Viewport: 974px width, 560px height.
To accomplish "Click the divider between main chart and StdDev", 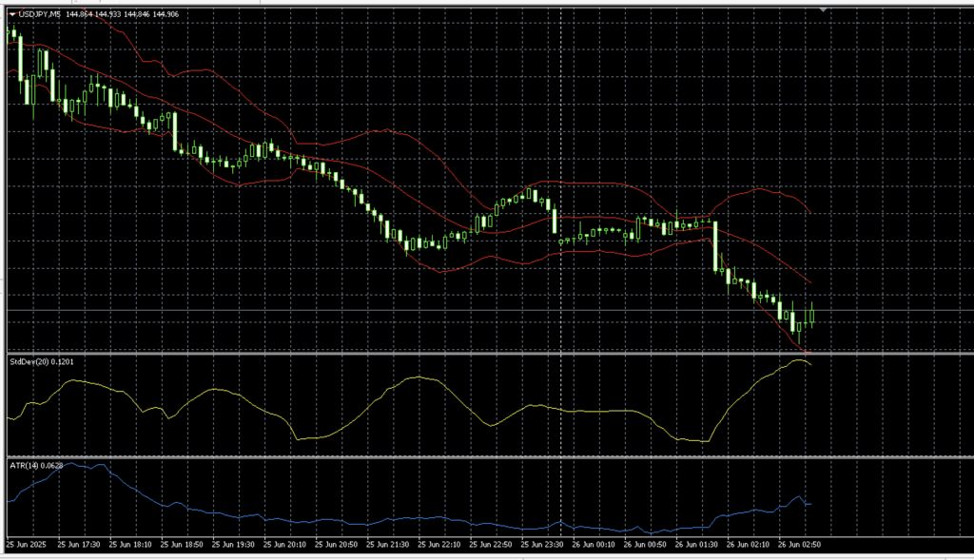I will [476, 354].
